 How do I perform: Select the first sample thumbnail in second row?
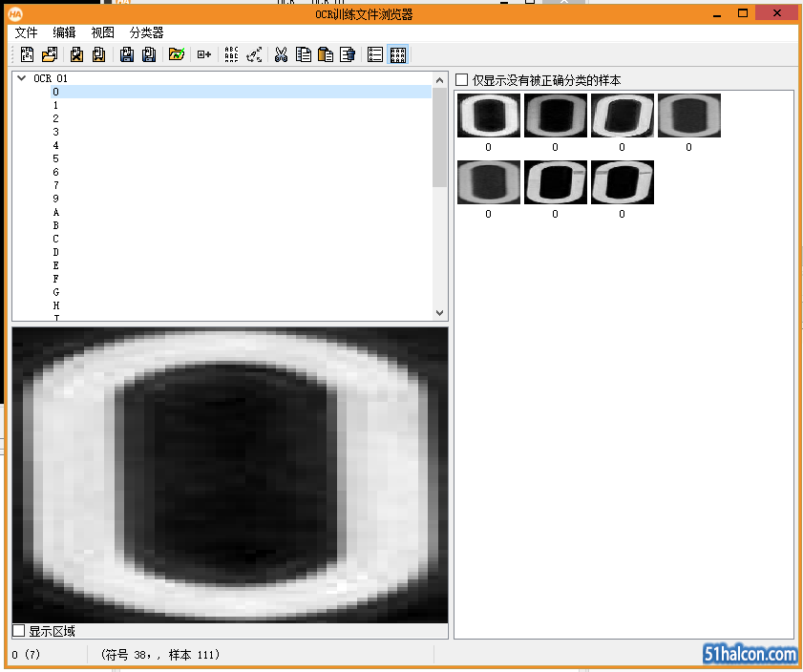489,182
